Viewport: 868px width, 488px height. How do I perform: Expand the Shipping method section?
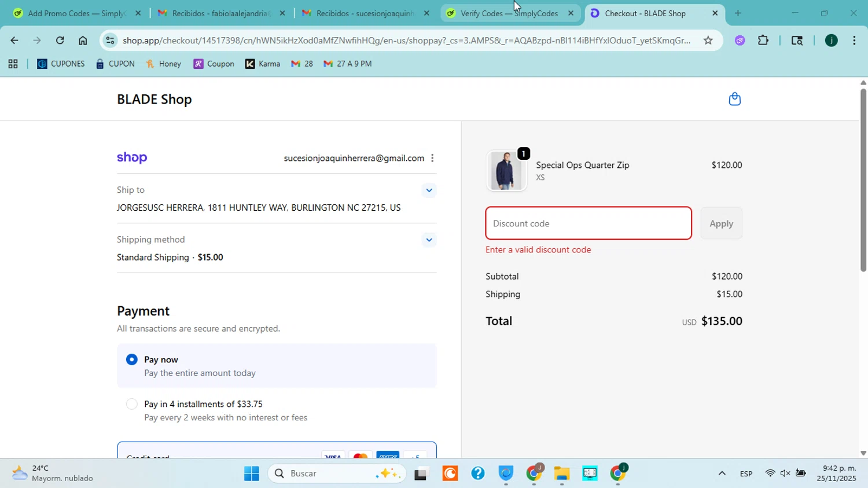coord(429,240)
